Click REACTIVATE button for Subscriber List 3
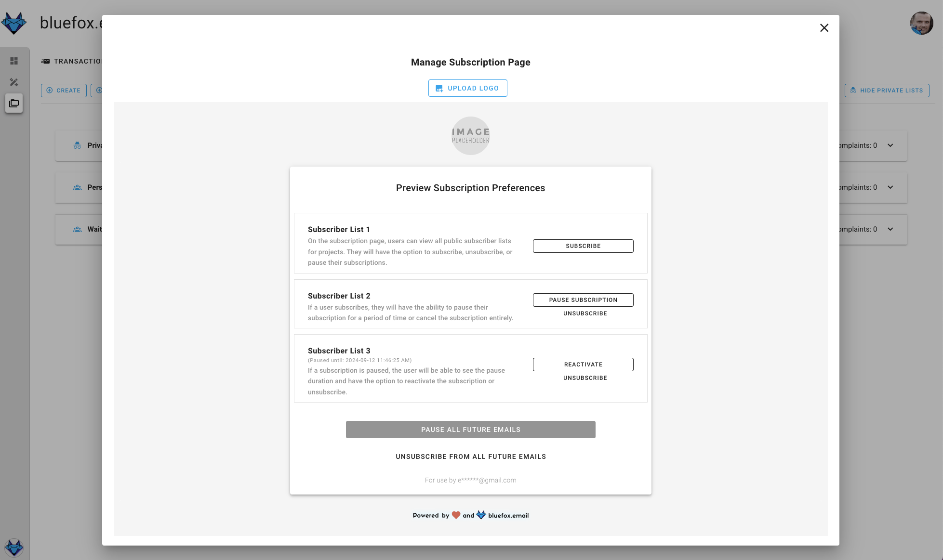Image resolution: width=943 pixels, height=560 pixels. (x=583, y=364)
